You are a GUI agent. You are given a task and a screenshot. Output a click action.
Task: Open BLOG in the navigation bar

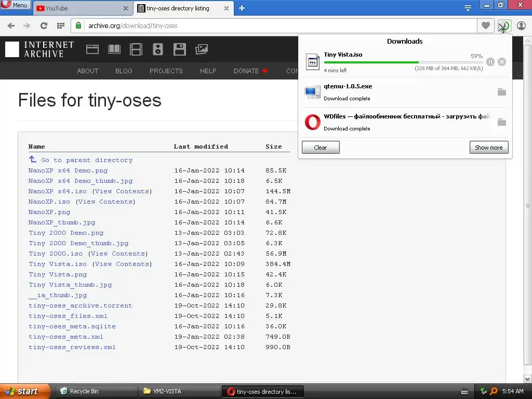[124, 71]
